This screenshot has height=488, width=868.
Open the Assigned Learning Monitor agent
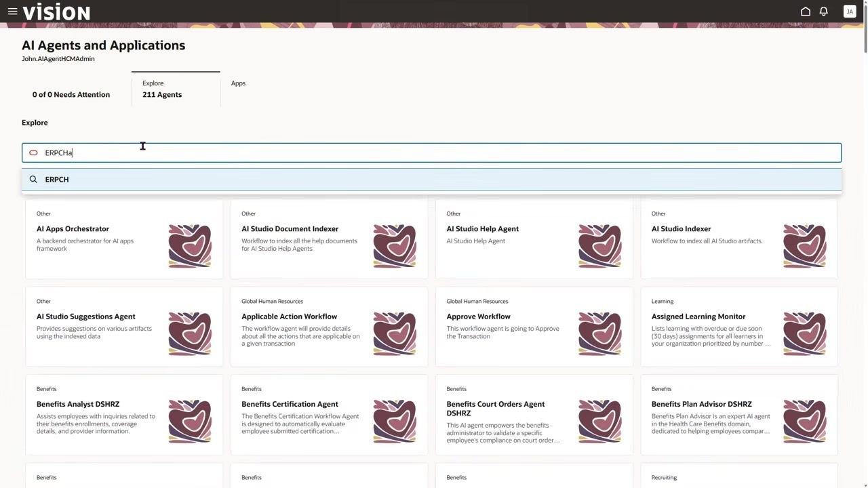(698, 317)
